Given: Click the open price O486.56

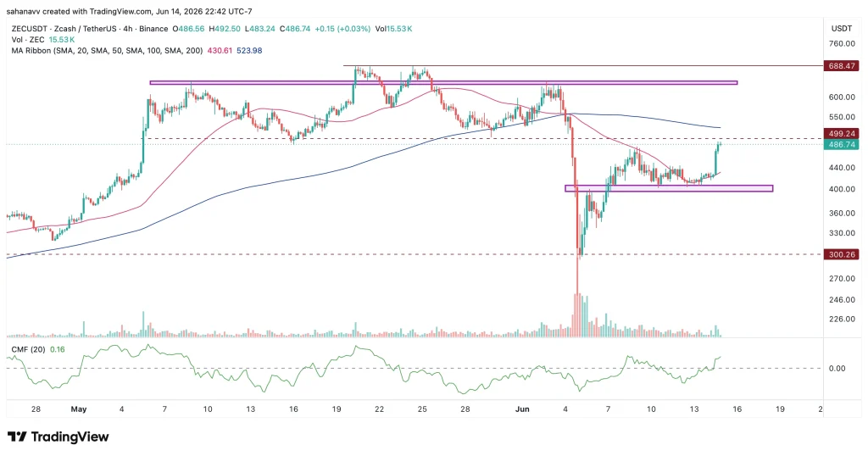Looking at the screenshot, I should pos(188,29).
